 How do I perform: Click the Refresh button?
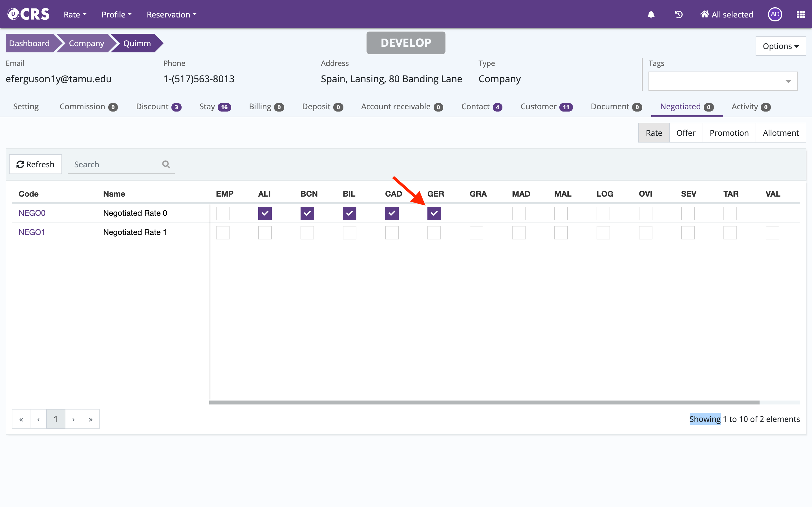tap(36, 164)
